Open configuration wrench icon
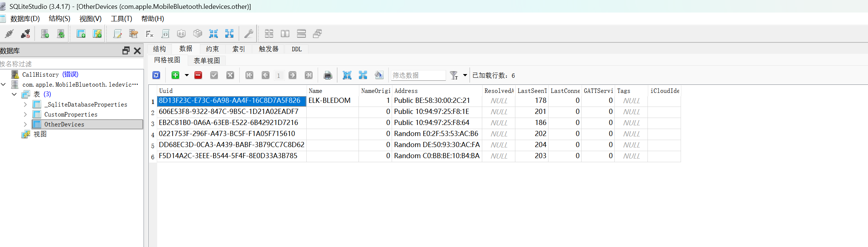 coord(249,34)
